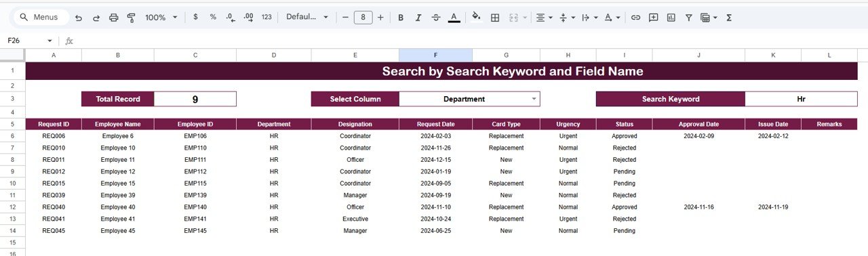868x256 pixels.
Task: Click the Search Keyword value cell Hr
Action: click(x=801, y=99)
